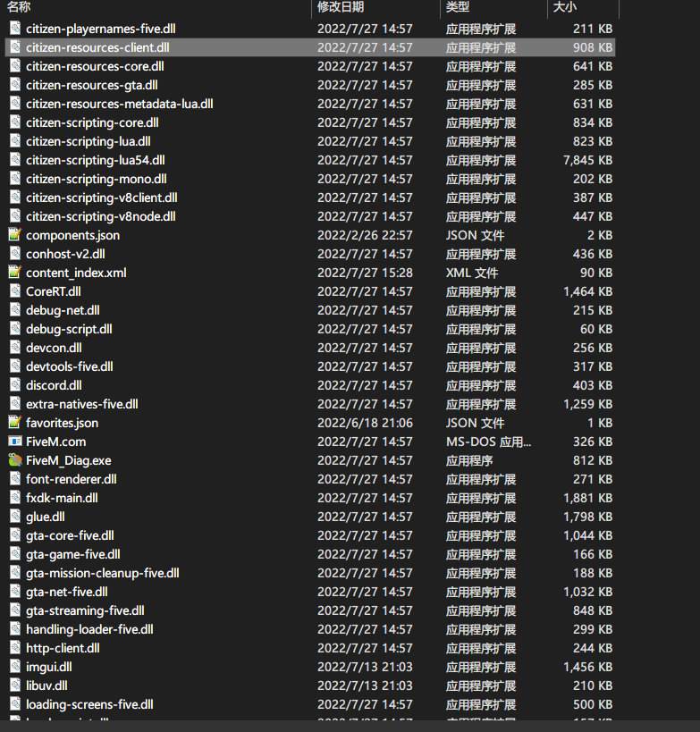The width and height of the screenshot is (700, 732).
Task: Click the loading-screens-five.dll file icon
Action: (15, 703)
